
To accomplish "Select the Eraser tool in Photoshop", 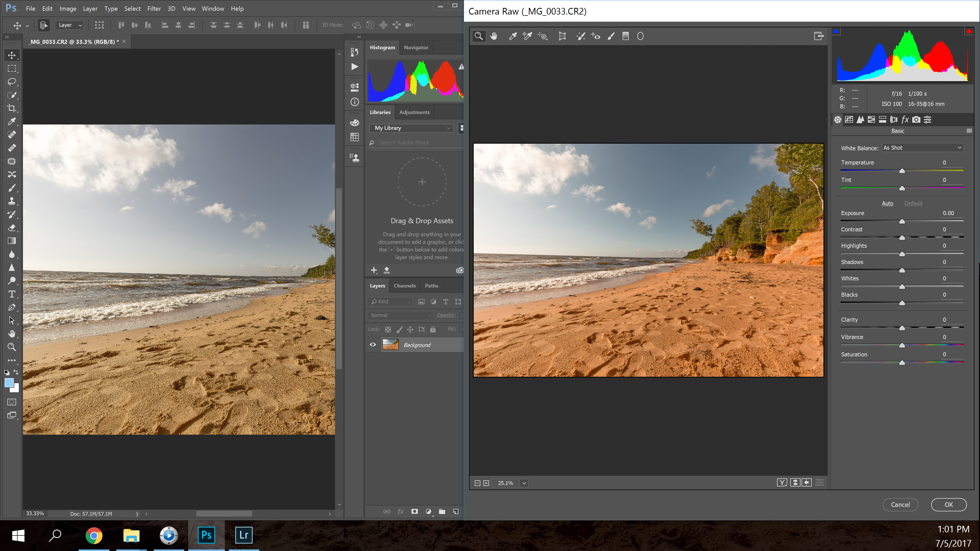I will [x=12, y=228].
